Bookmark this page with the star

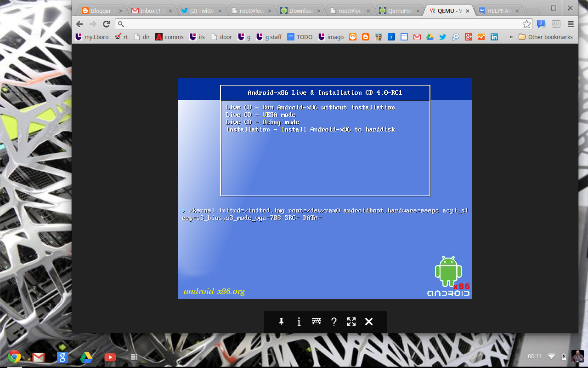coord(526,24)
